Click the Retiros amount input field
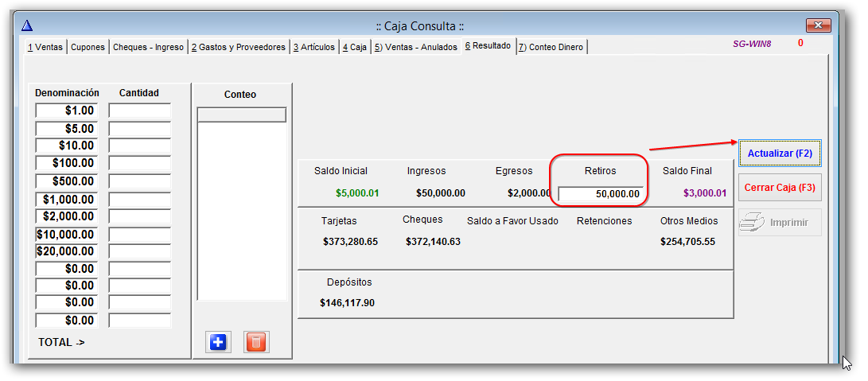 point(601,193)
